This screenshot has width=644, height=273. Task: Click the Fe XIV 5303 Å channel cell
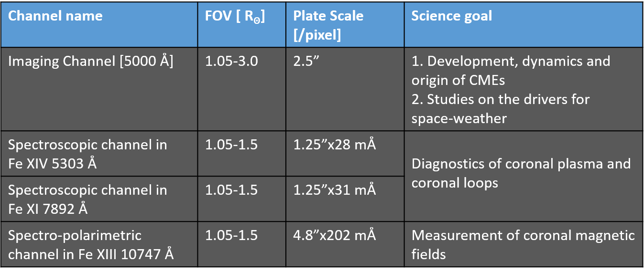click(x=99, y=153)
